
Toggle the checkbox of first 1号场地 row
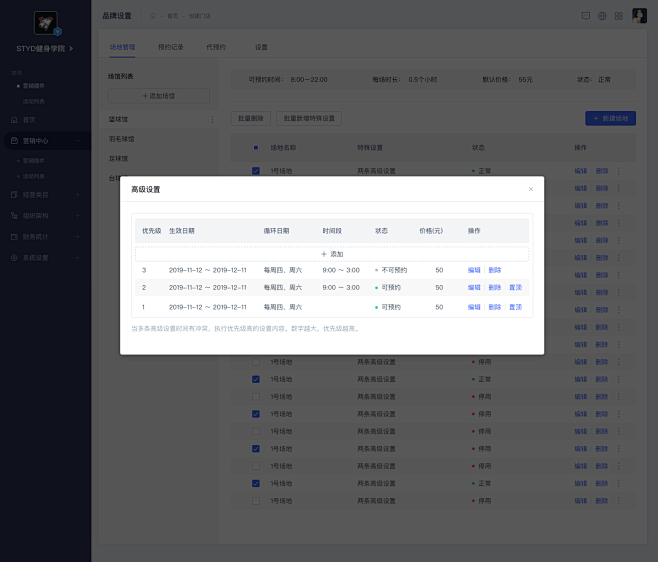256,171
